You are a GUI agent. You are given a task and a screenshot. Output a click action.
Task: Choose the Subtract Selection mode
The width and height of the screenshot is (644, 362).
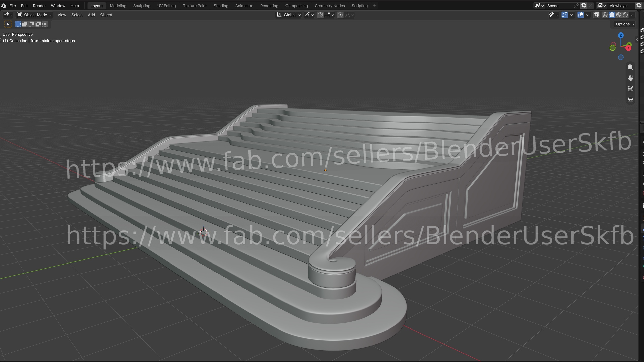[x=31, y=24]
